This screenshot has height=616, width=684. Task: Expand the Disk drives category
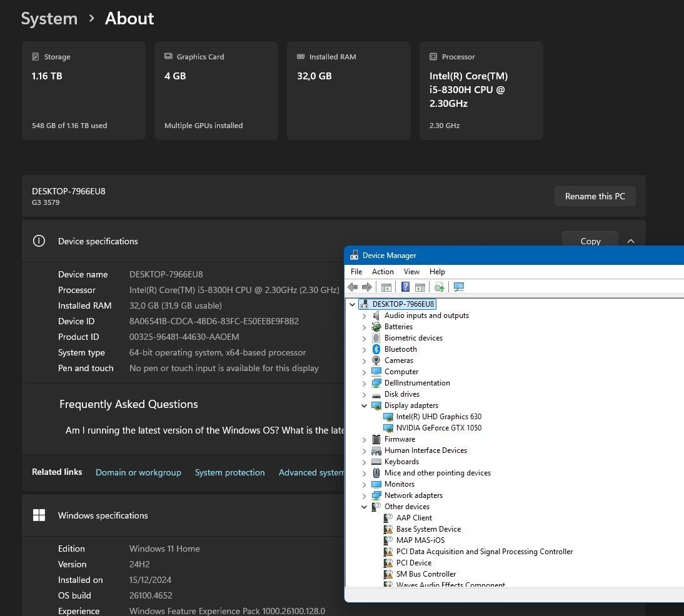(x=365, y=395)
